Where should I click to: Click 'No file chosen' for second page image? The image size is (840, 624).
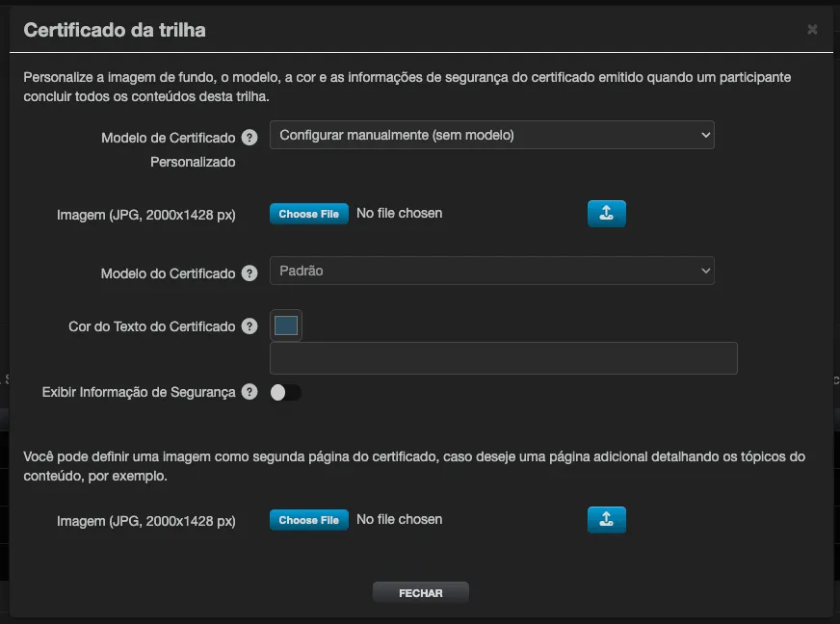click(x=399, y=520)
